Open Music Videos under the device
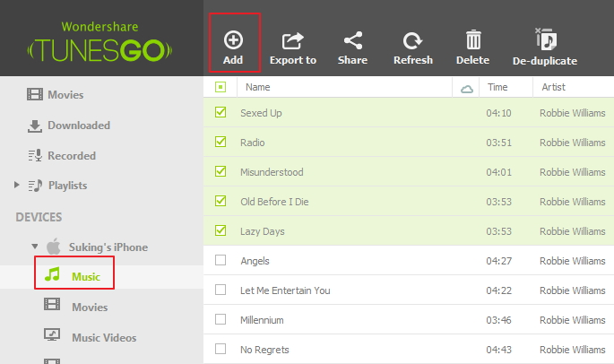This screenshot has height=364, width=614. point(103,338)
